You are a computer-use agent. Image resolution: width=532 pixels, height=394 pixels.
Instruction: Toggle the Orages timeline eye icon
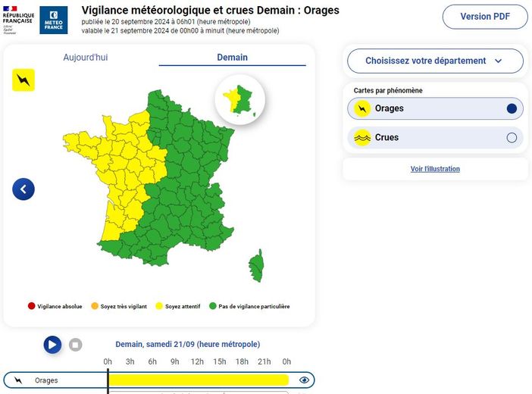[x=304, y=380]
